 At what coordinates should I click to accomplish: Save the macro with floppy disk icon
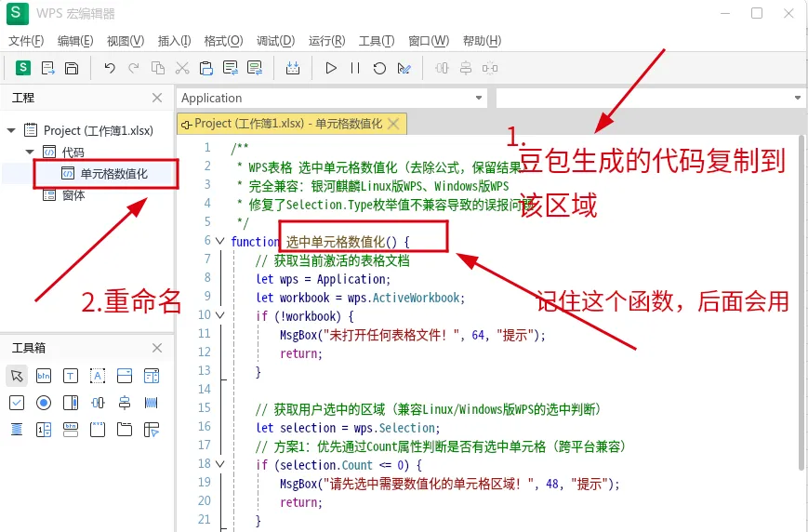[x=72, y=68]
